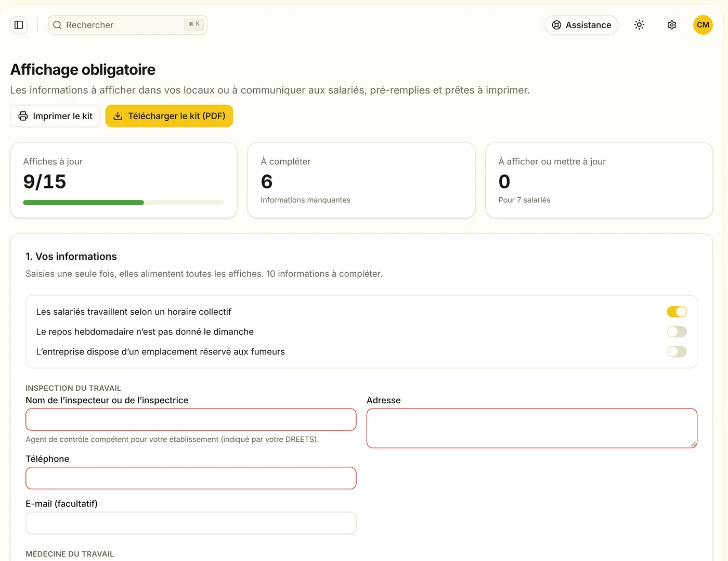Screen dimensions: 728x561
Task: Focus the inspector name field
Action: pyautogui.click(x=191, y=419)
